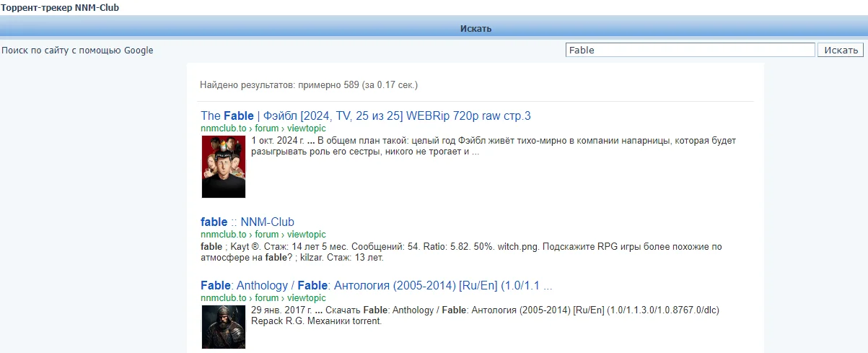Open The Fable 2024 TV WEBRip result
Viewport: 868px width, 353px height.
(x=365, y=116)
